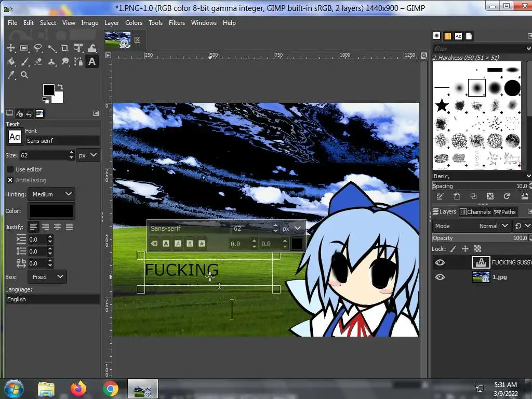Toggle the Use editor checkbox
Screen dimensions: 532x399
coord(10,169)
